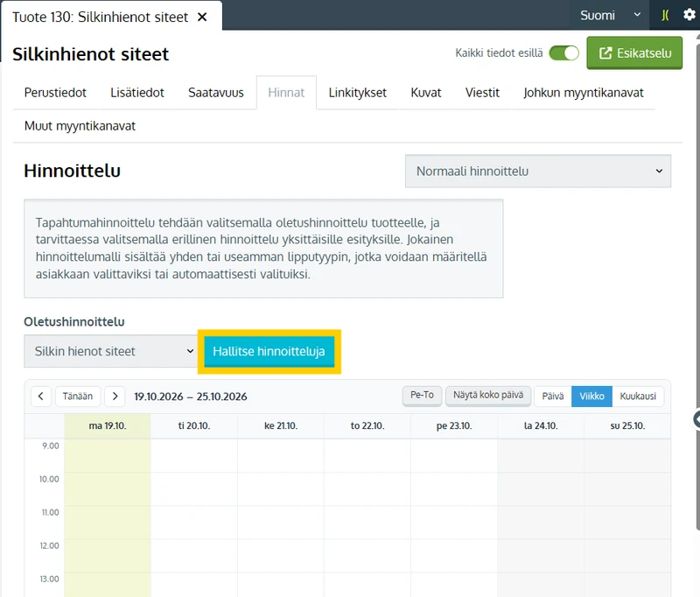Click the Johku logo icon

tap(665, 16)
